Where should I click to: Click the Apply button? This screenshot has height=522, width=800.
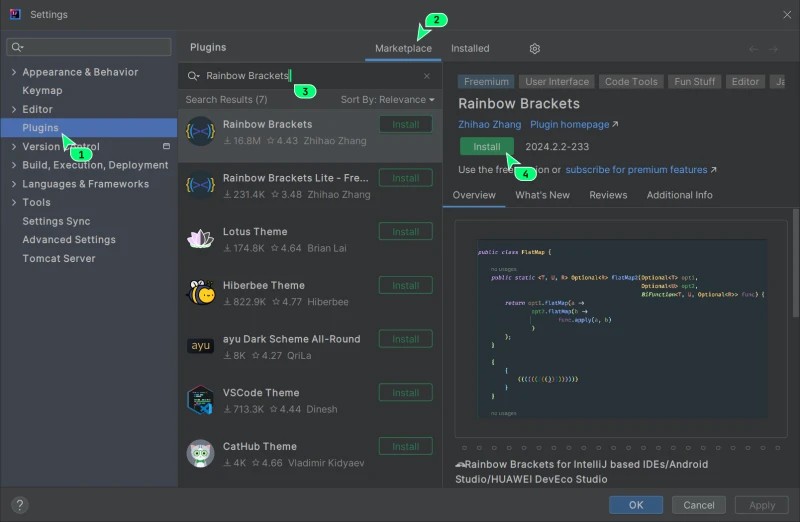pos(762,505)
